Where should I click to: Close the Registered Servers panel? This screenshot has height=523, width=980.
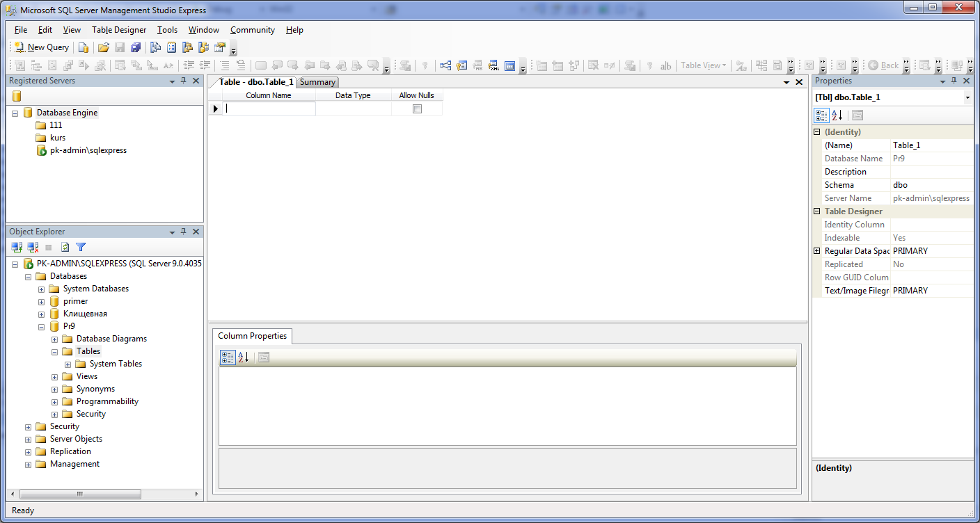point(196,81)
